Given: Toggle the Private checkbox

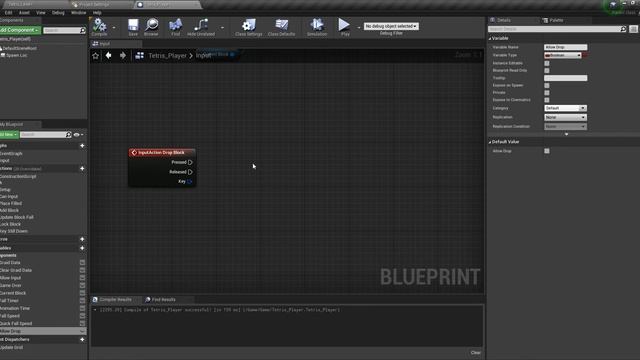Looking at the screenshot, I should (x=547, y=93).
